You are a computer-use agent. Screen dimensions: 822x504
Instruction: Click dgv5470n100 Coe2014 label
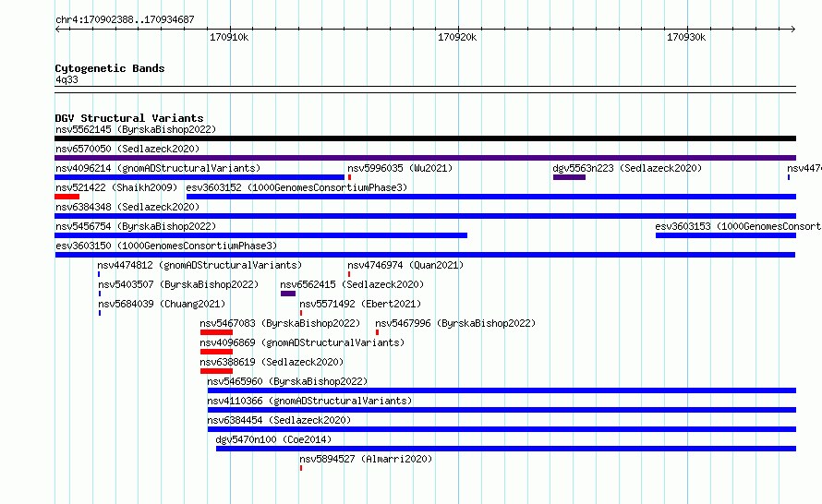[273, 439]
